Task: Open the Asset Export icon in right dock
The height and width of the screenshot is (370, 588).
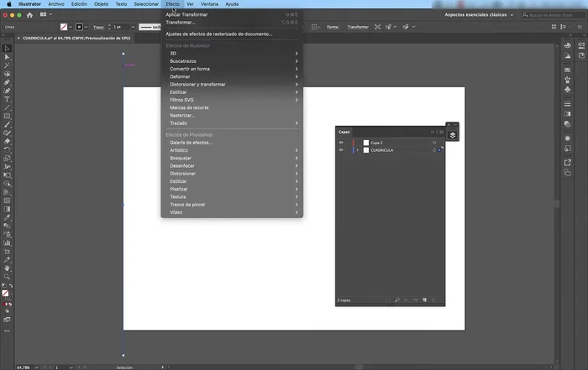Action: (x=567, y=163)
